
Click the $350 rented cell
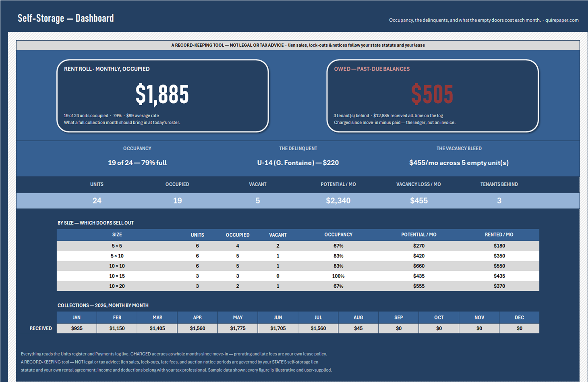click(499, 256)
